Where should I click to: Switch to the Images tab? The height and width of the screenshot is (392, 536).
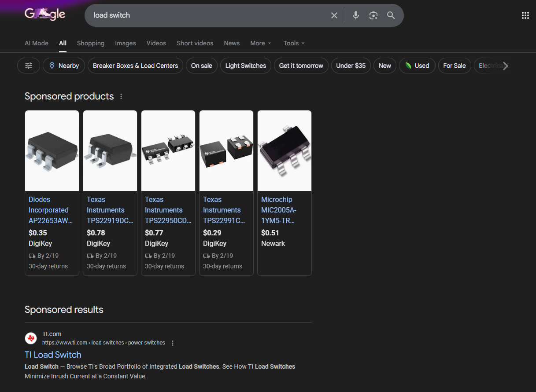pos(126,43)
